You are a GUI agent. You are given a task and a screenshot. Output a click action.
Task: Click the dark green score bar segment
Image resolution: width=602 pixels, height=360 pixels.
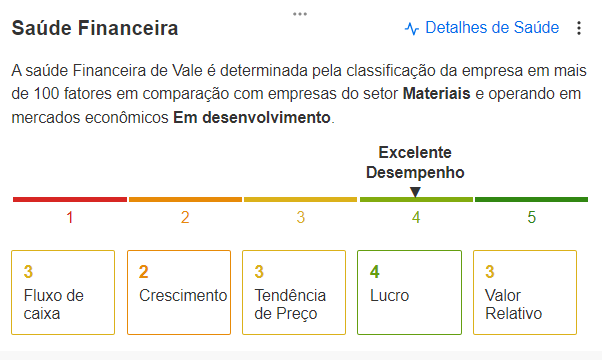[531, 200]
